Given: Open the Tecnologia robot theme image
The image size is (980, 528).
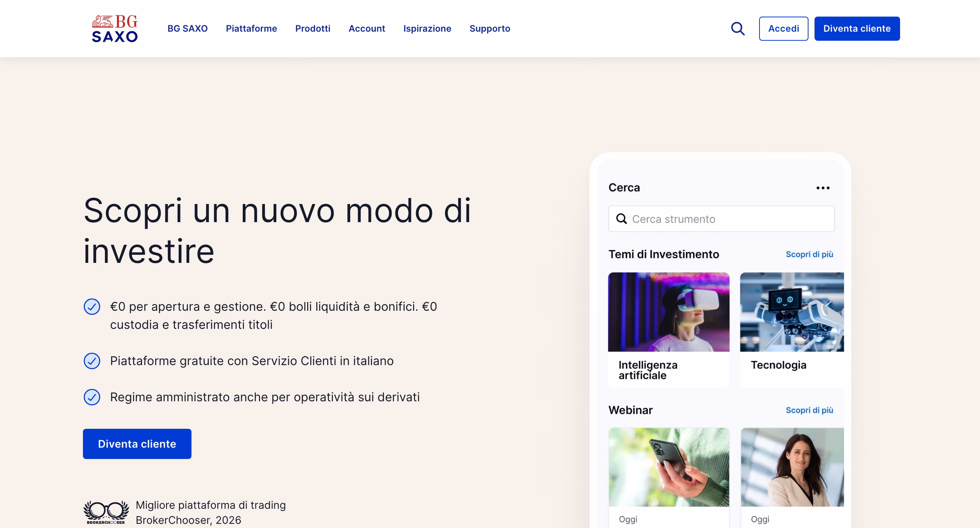Looking at the screenshot, I should click(x=792, y=312).
